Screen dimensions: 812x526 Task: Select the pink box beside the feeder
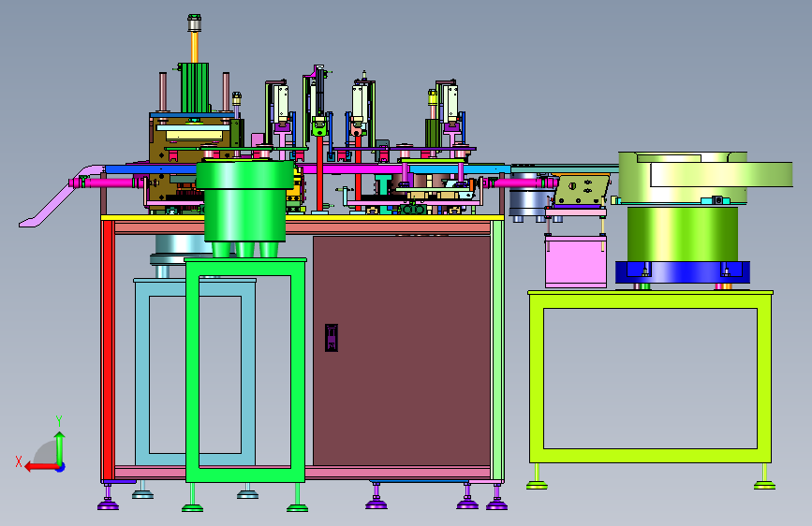pyautogui.click(x=576, y=261)
